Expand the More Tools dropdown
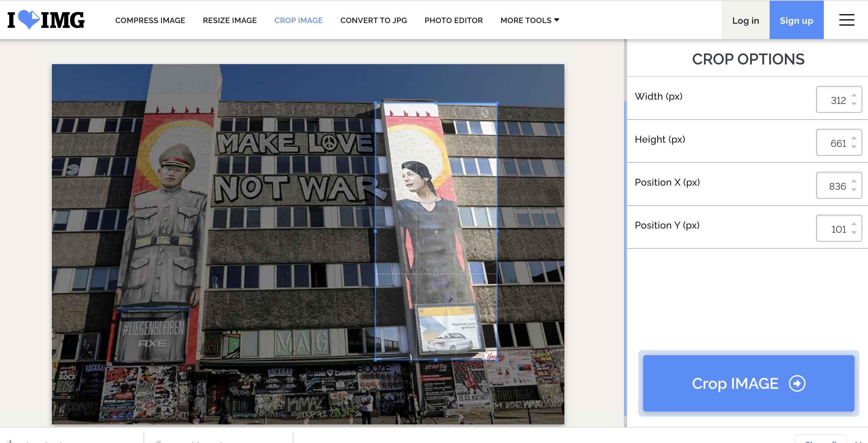The width and height of the screenshot is (868, 443). [530, 20]
